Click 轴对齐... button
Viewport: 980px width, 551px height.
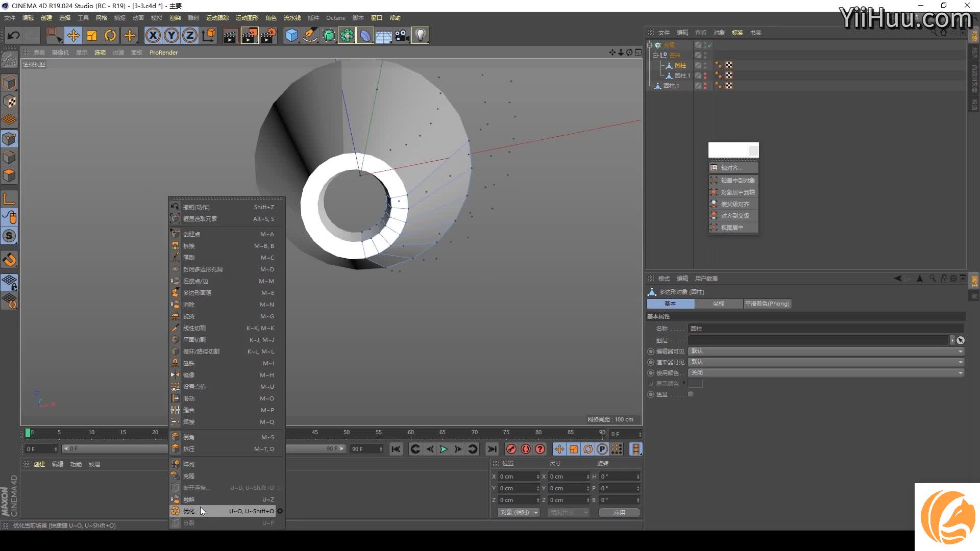[x=733, y=167]
